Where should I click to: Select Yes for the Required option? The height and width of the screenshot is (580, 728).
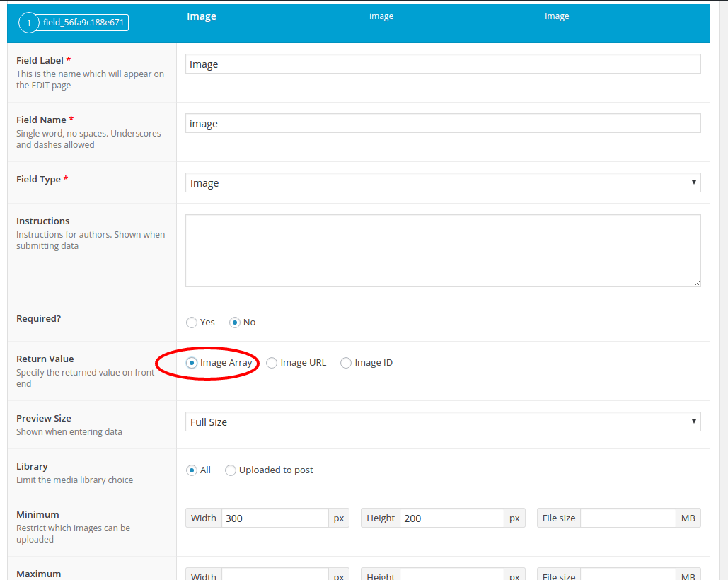(191, 322)
